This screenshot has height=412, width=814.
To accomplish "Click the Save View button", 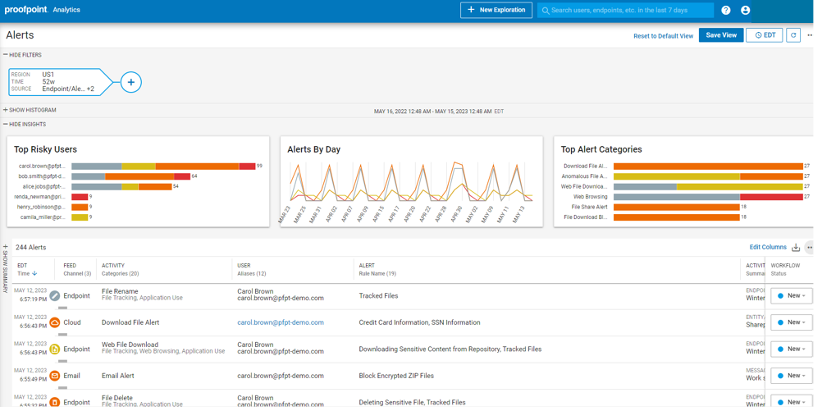I will (x=720, y=35).
